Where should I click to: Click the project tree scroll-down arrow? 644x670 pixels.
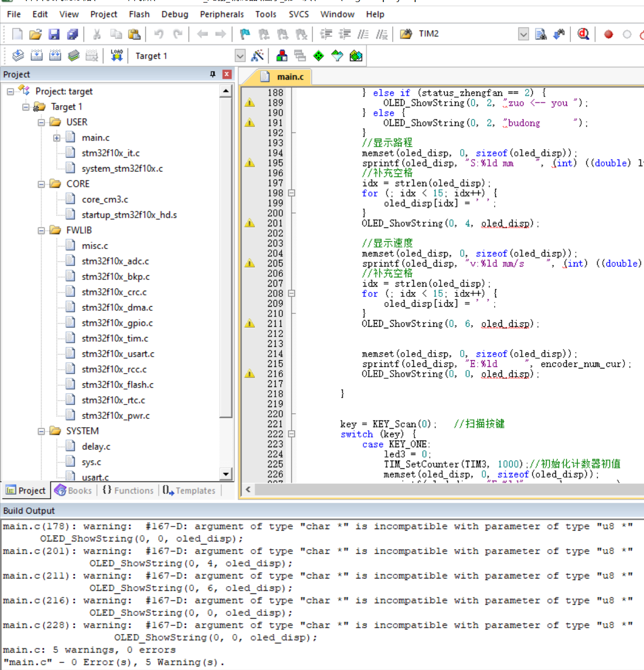click(x=226, y=474)
